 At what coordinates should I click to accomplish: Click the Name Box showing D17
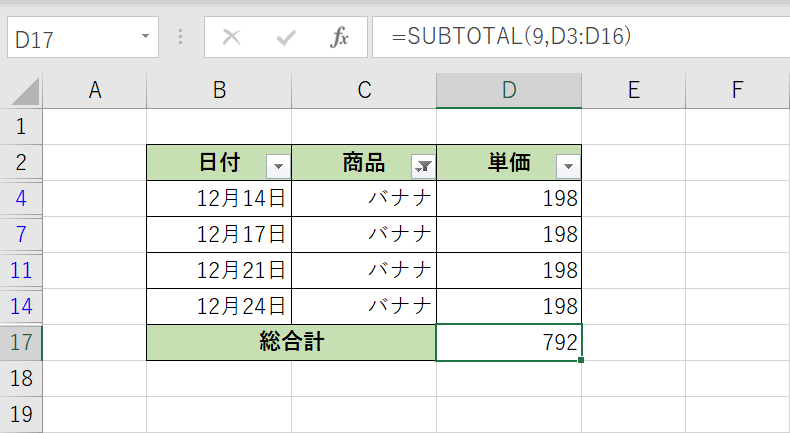(x=83, y=37)
